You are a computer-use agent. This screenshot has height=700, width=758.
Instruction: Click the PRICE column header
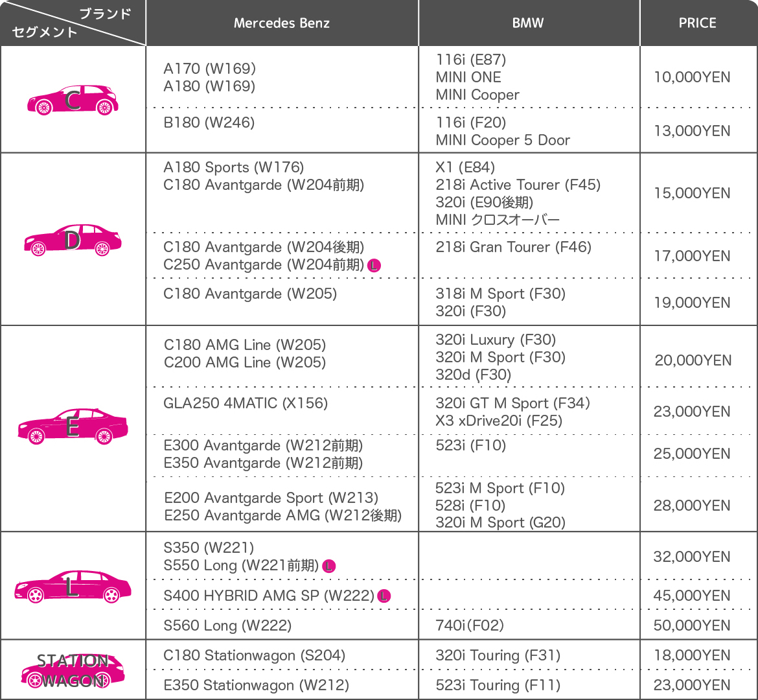[697, 23]
